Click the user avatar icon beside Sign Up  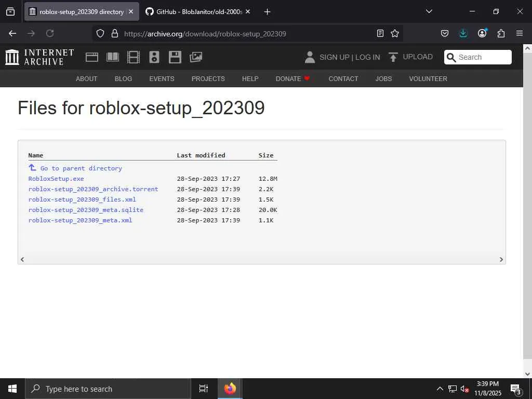click(310, 57)
